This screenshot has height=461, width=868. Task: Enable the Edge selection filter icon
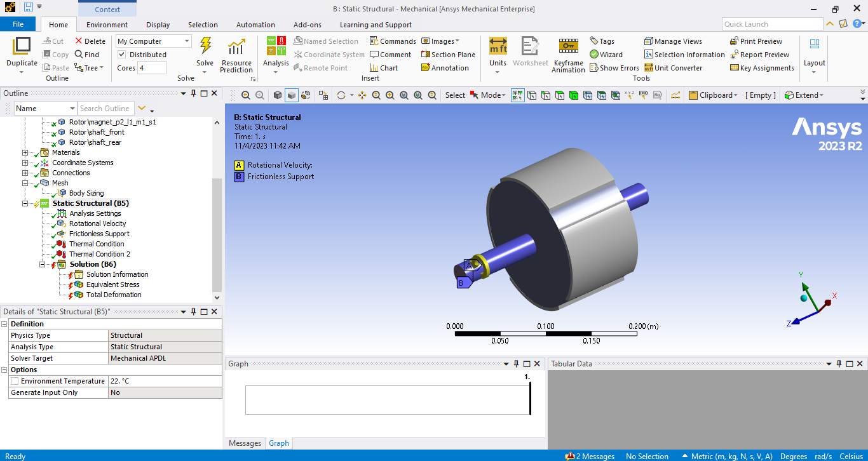pyautogui.click(x=545, y=95)
